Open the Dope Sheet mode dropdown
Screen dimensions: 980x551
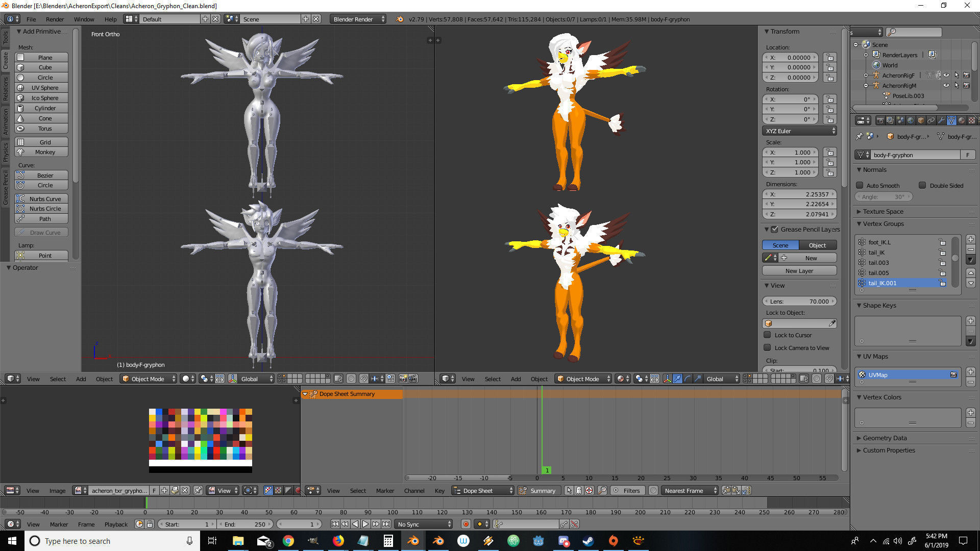click(x=483, y=490)
